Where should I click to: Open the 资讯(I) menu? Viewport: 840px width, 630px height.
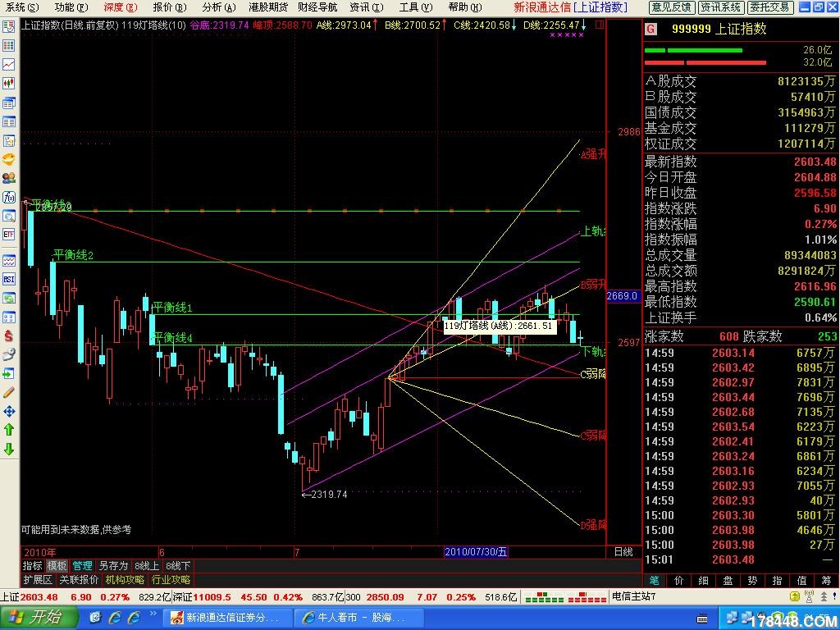coord(367,7)
